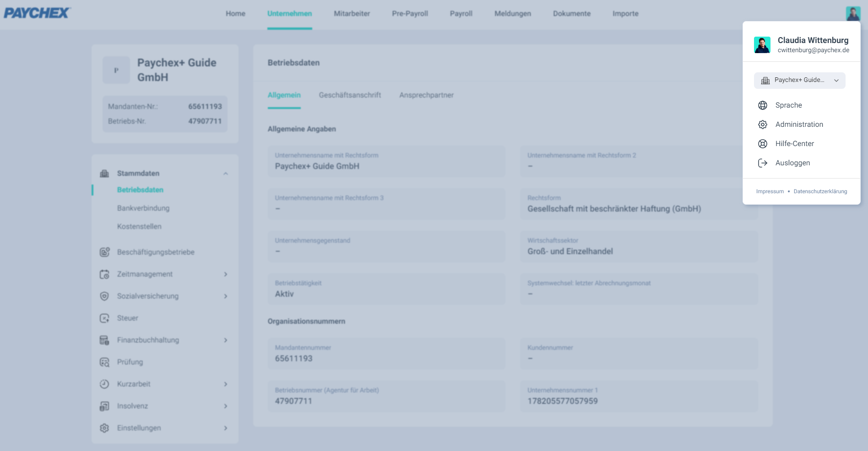Collapse the Stammdaten section chevron
Screen dimensions: 868x451
click(226, 174)
